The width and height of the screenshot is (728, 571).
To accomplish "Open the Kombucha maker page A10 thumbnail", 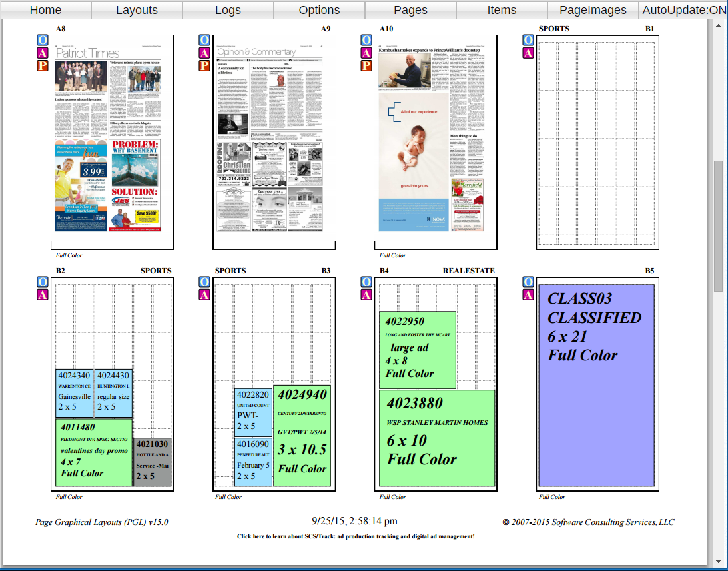I will (432, 137).
